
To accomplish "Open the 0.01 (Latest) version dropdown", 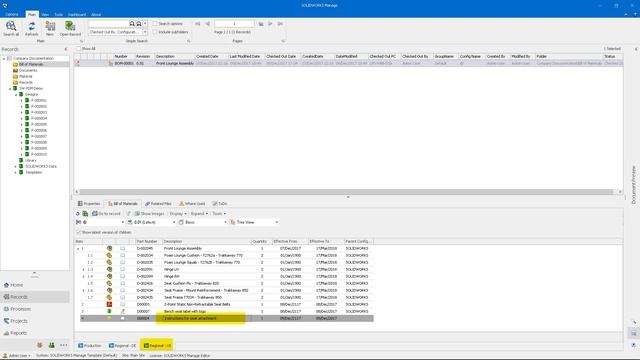I will 174,222.
